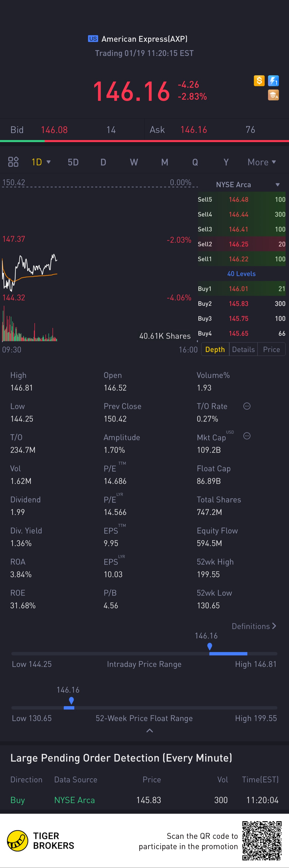
Task: Select the Depth tab
Action: click(x=215, y=349)
